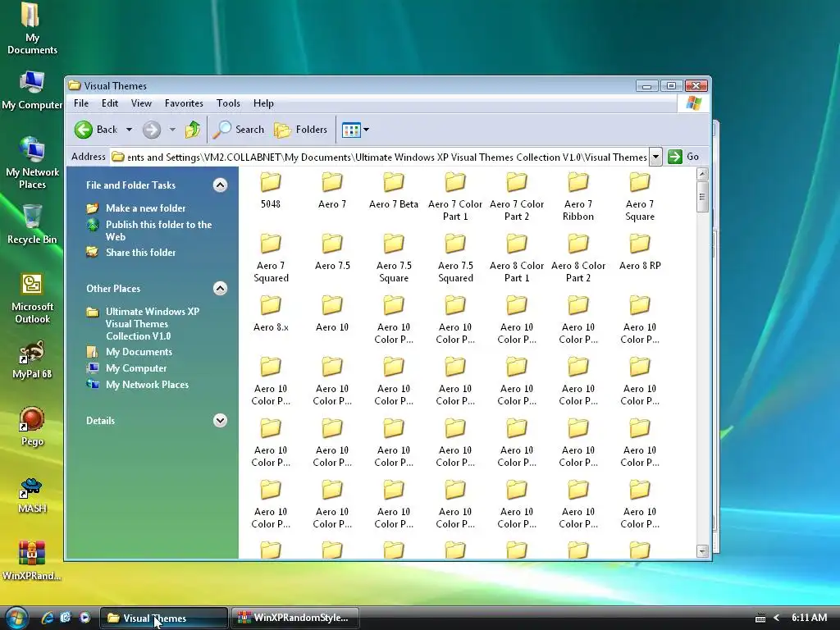The image size is (840, 630).
Task: Click the MASH desktop shortcut
Action: (x=32, y=495)
